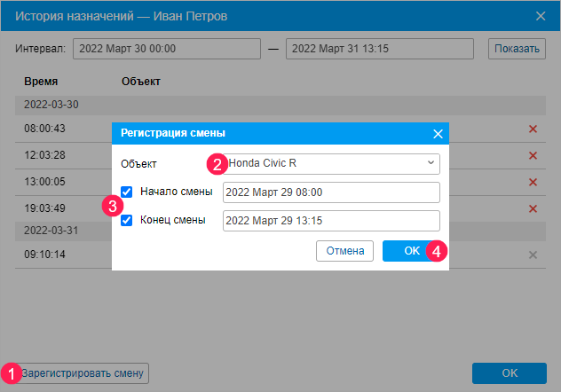This screenshot has height=392, width=561.
Task: Click the shift start date field
Action: [x=331, y=192]
